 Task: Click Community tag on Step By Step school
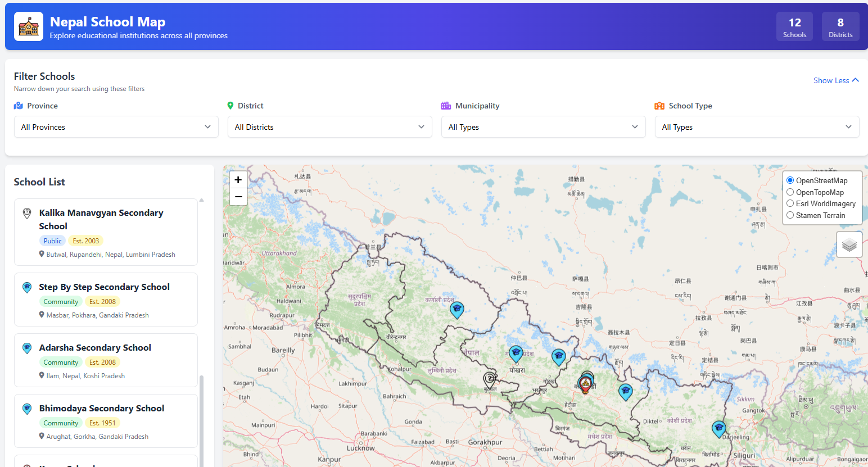click(61, 301)
